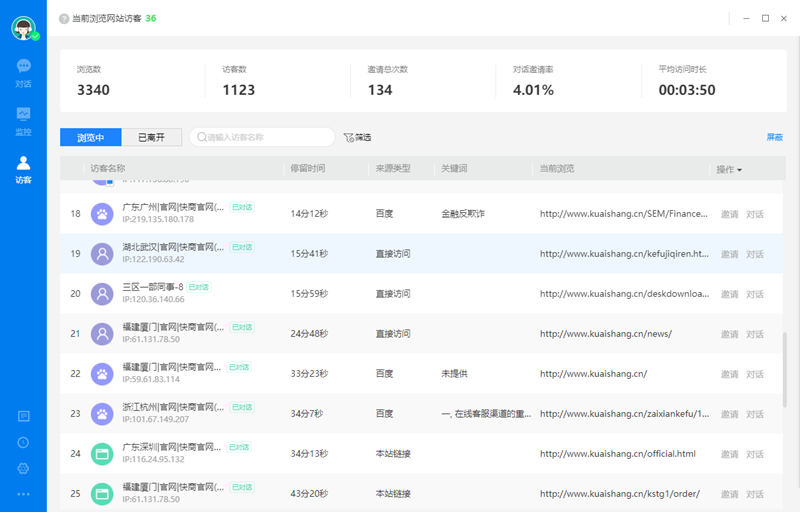Open the 对话 chat section in sidebar
The image size is (800, 512).
23,73
